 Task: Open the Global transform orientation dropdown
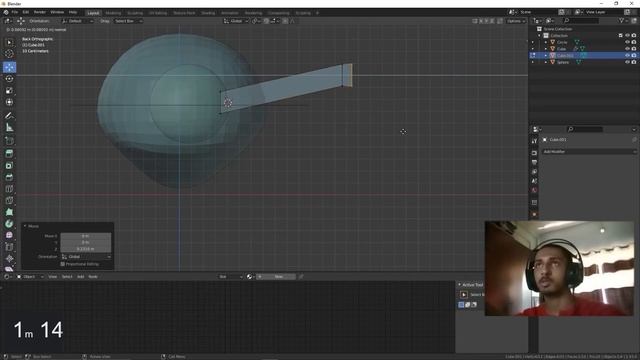(x=236, y=21)
